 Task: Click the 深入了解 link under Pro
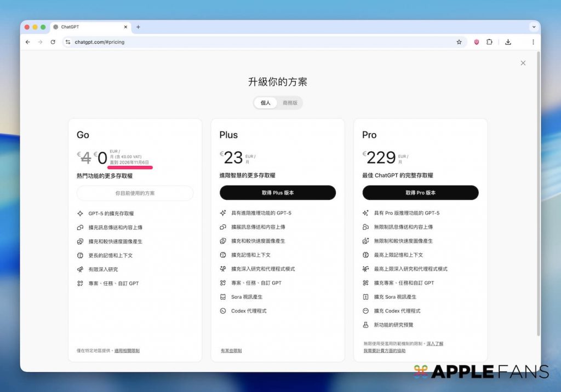[x=435, y=344]
